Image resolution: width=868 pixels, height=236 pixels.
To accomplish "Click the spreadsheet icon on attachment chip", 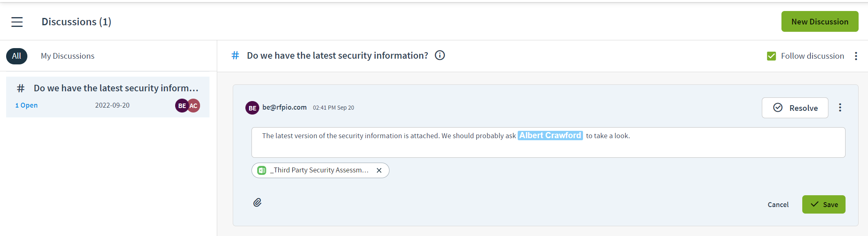I will coord(262,170).
